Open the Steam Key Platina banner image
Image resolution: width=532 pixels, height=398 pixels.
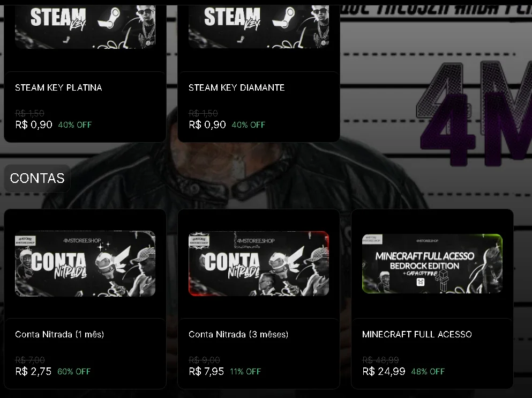click(x=85, y=26)
